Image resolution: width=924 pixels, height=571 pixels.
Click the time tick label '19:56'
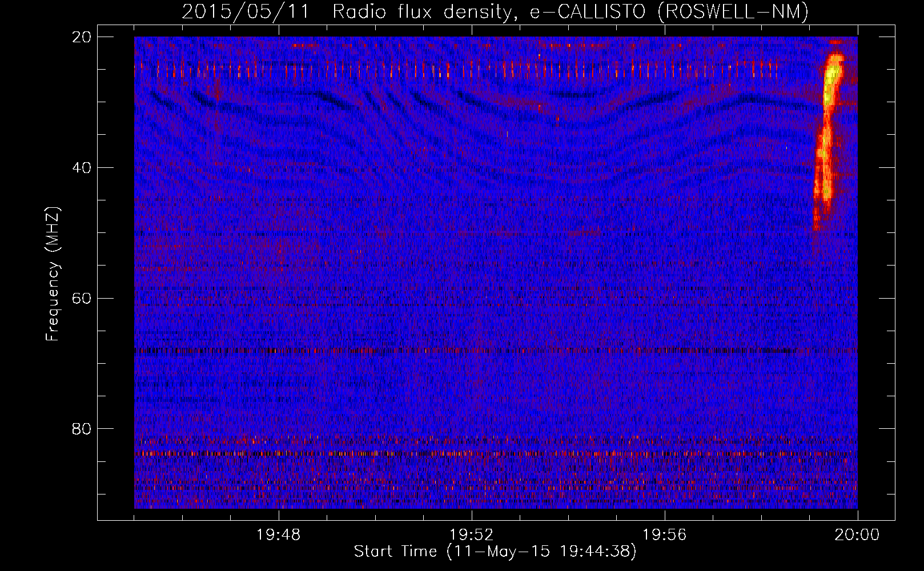pyautogui.click(x=664, y=535)
